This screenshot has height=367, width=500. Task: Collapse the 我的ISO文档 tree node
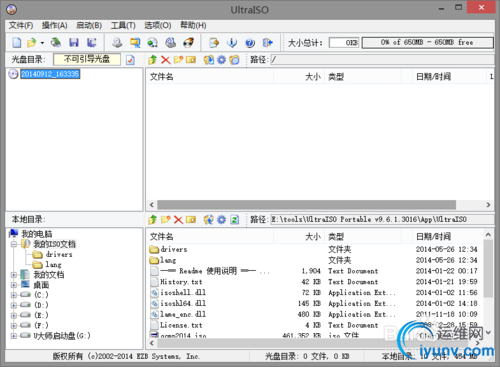click(x=14, y=244)
